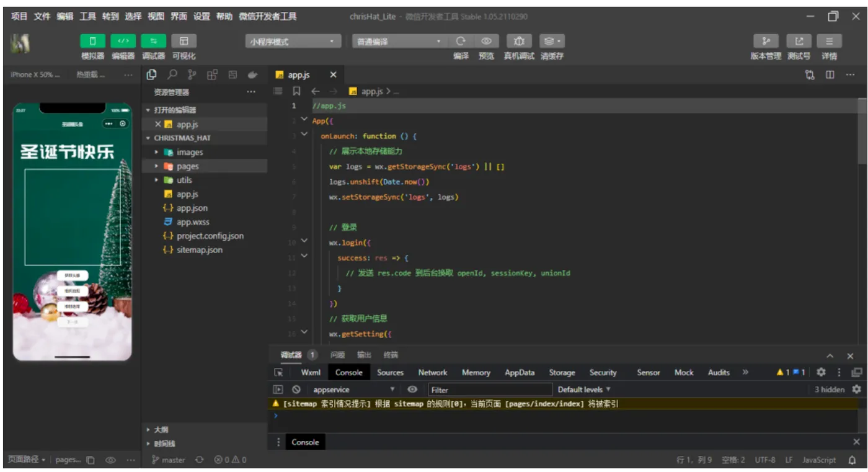The image size is (868, 472).
Task: Select the Docker whale icon in the activity bar
Action: tap(252, 74)
